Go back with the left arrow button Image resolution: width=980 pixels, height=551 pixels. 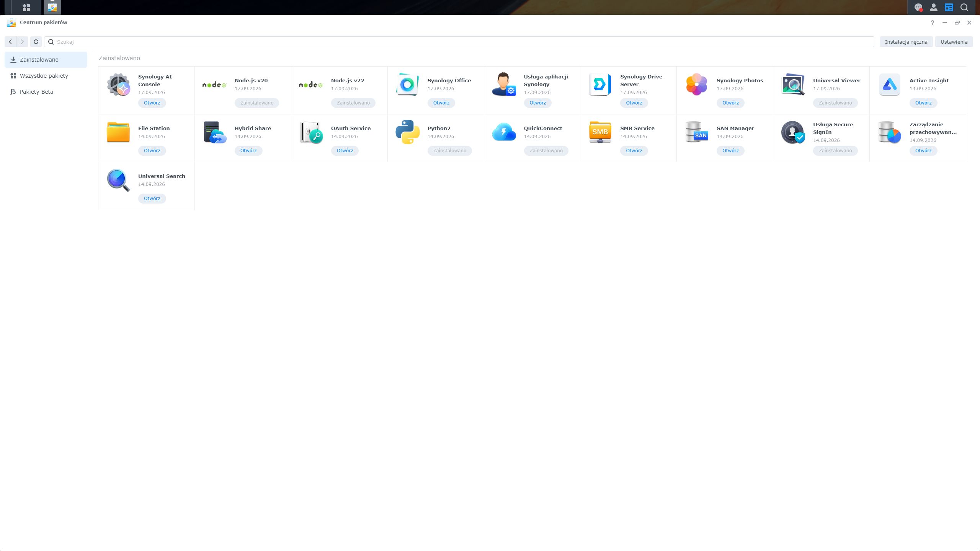(x=10, y=42)
